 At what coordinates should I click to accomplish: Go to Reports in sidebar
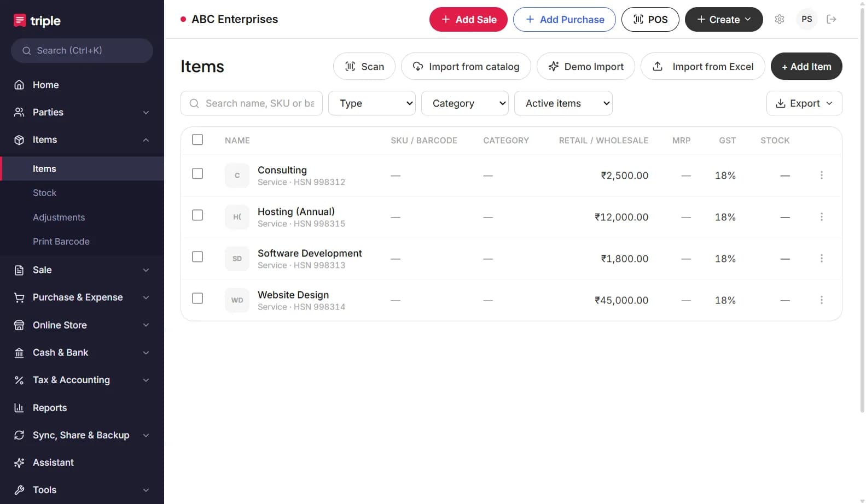click(82, 408)
